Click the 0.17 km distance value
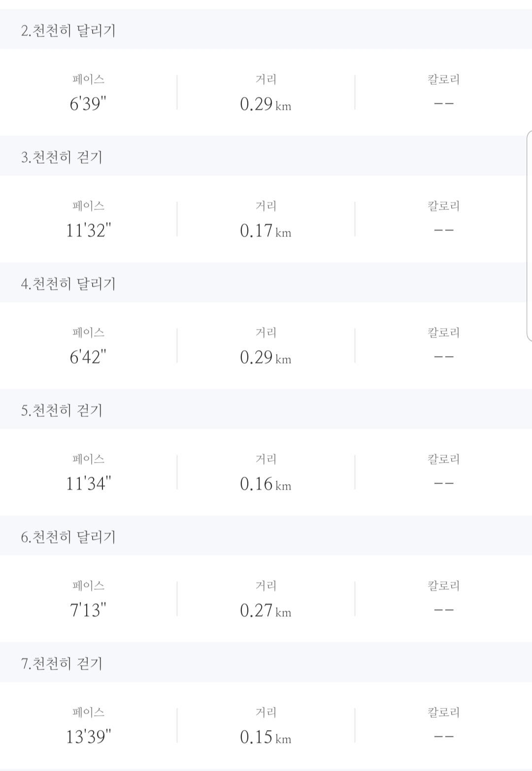The width and height of the screenshot is (532, 771). tap(266, 231)
